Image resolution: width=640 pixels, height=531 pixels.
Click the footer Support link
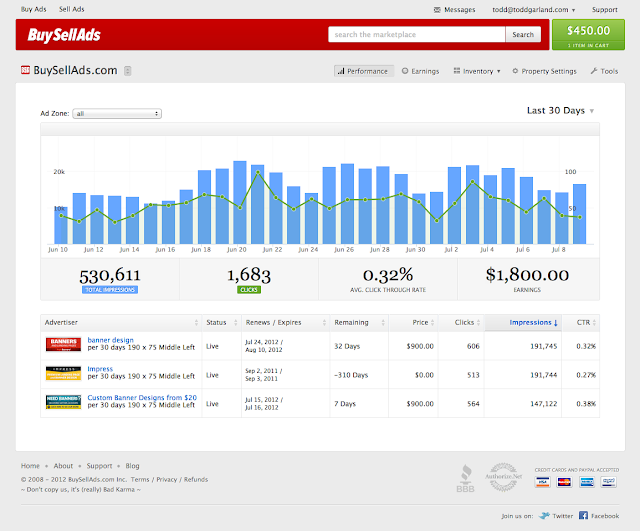(99, 466)
